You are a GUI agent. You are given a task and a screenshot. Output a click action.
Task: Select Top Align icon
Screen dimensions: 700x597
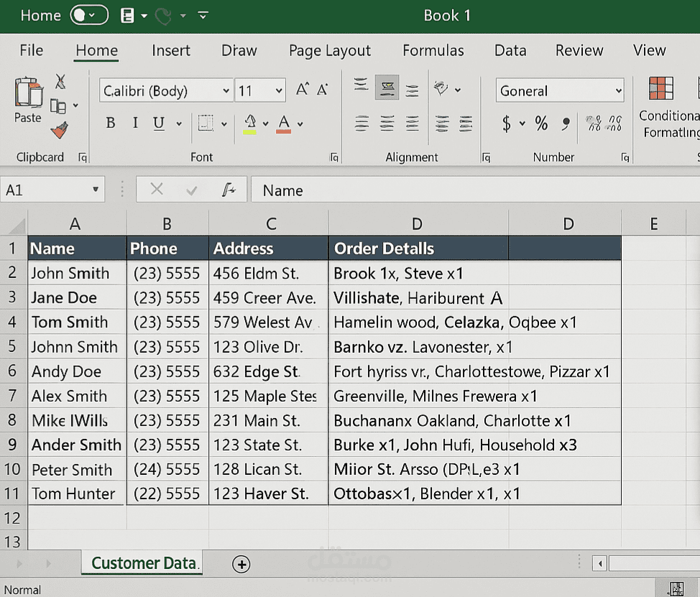click(361, 85)
